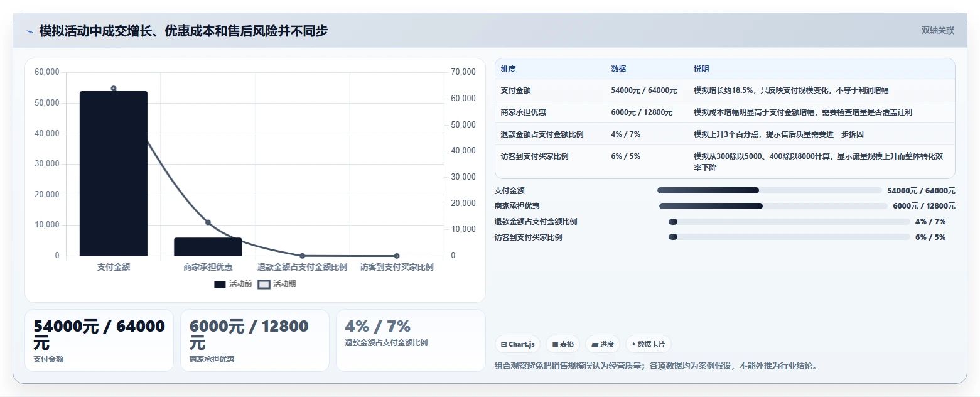Click '6% / 5%' value beside progress bar
The image size is (980, 397).
pos(930,237)
